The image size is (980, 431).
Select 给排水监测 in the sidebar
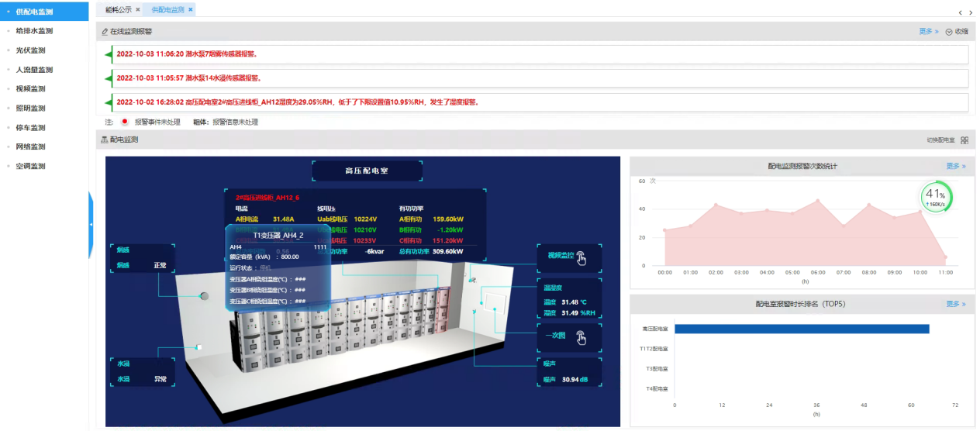[34, 31]
